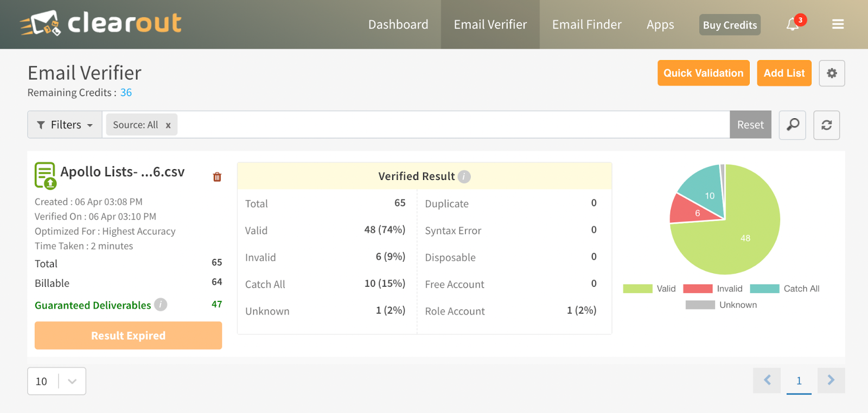Viewport: 868px width, 413px height.
Task: Click the Role Account row label
Action: 455,311
